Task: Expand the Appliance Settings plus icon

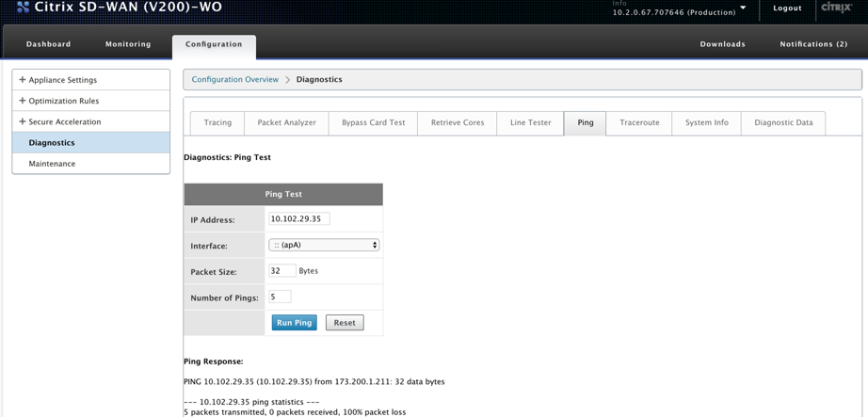Action: click(23, 80)
